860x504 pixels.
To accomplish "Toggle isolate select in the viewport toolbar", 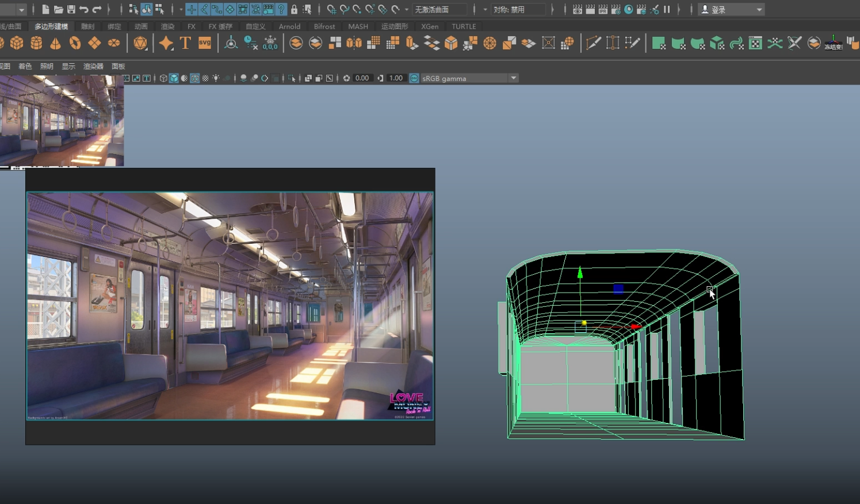I will 292,78.
